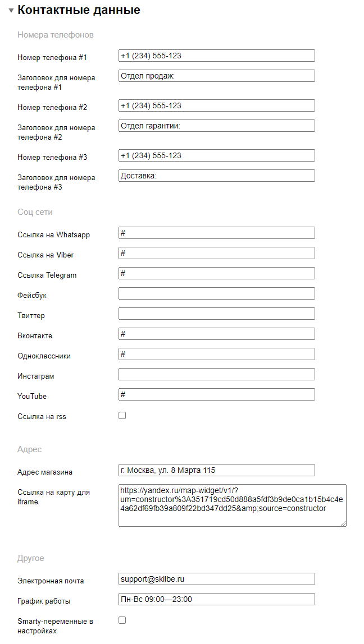
Task: Click the Номер телефона #1 field
Action: coord(216,56)
